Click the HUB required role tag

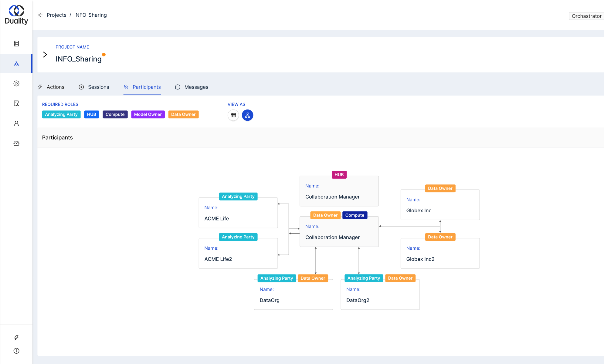pyautogui.click(x=91, y=114)
